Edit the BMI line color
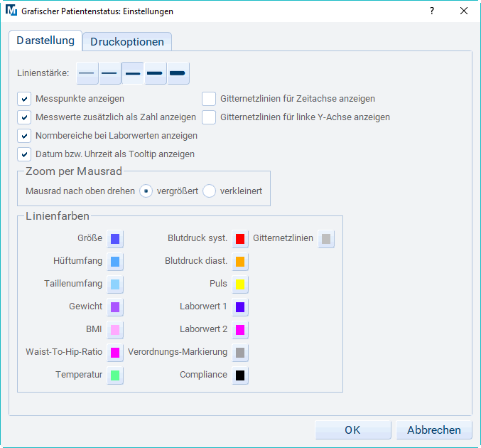This screenshot has height=448, width=481. click(115, 329)
